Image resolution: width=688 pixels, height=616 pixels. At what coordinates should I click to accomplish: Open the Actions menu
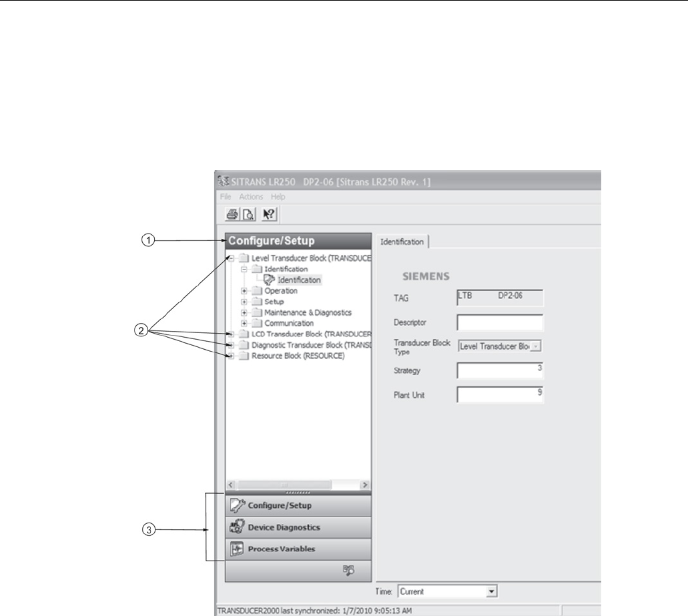(251, 197)
